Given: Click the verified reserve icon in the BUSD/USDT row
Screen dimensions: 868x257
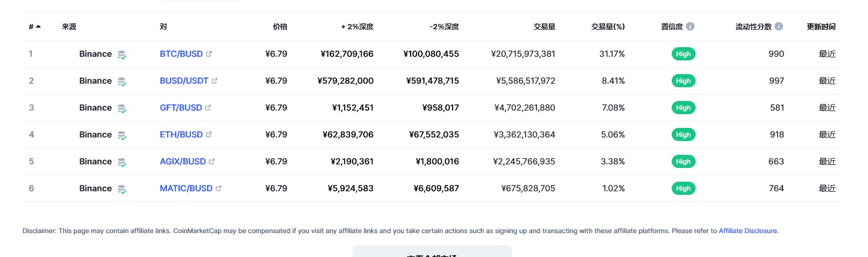Looking at the screenshot, I should tap(122, 81).
